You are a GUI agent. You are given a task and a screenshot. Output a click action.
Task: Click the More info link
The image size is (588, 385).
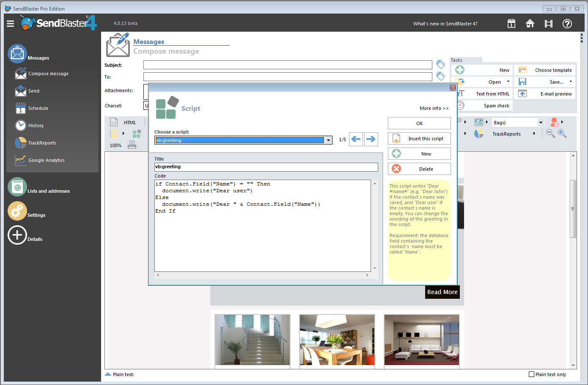coord(434,108)
